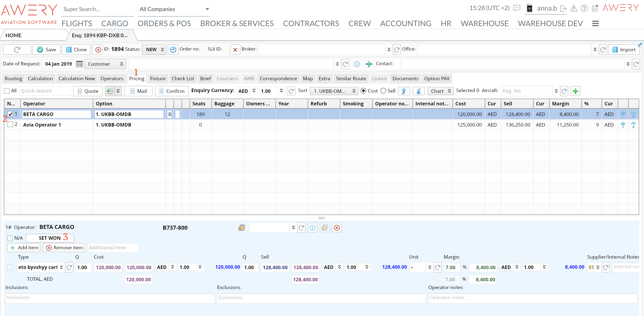Select the Sell sort radio button
644x316 pixels.
[x=383, y=91]
